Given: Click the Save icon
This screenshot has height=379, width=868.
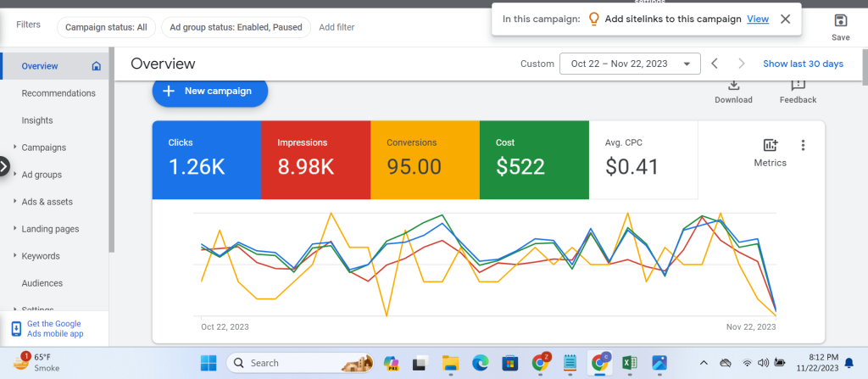Looking at the screenshot, I should 840,21.
